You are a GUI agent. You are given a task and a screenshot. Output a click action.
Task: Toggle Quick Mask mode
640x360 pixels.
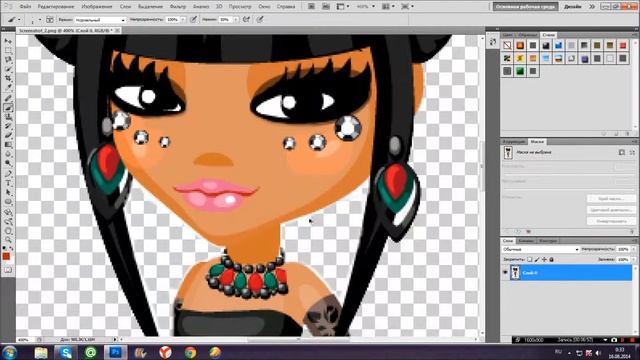click(8, 270)
